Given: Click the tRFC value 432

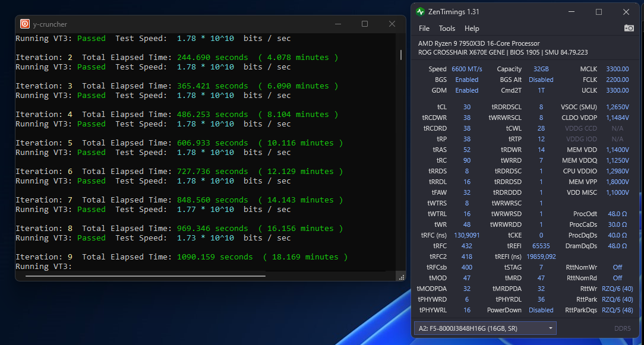Looking at the screenshot, I should 467,246.
